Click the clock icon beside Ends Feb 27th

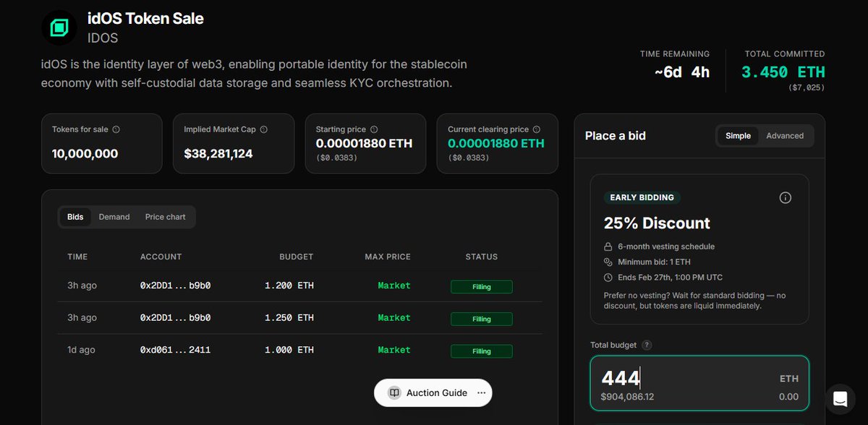pos(608,278)
